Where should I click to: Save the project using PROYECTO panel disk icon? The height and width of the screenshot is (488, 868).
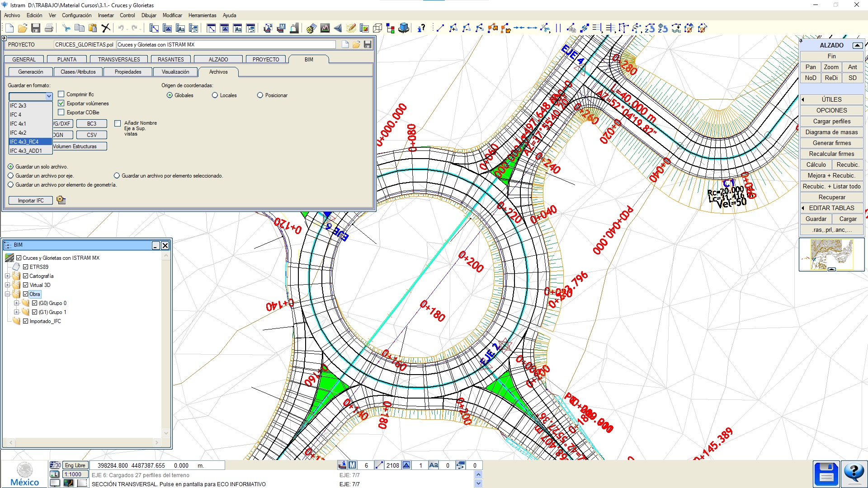[x=368, y=44]
